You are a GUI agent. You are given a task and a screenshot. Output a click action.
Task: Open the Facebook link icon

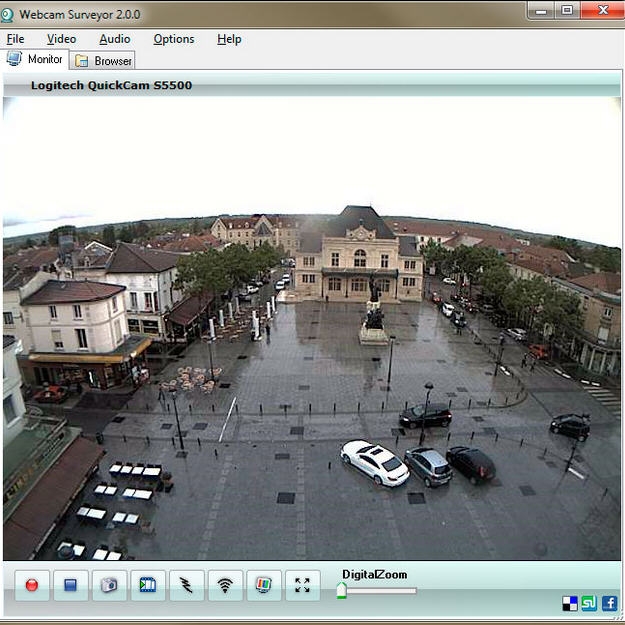point(609,603)
